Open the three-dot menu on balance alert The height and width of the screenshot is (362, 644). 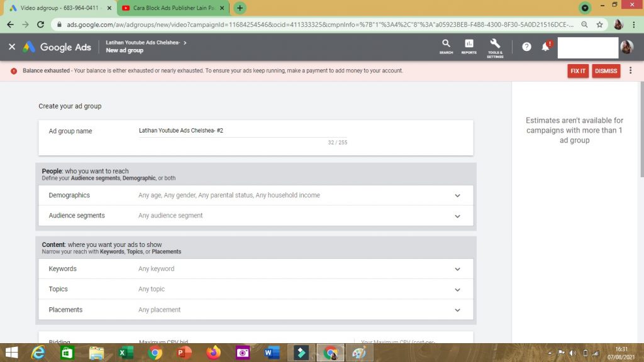coord(631,70)
